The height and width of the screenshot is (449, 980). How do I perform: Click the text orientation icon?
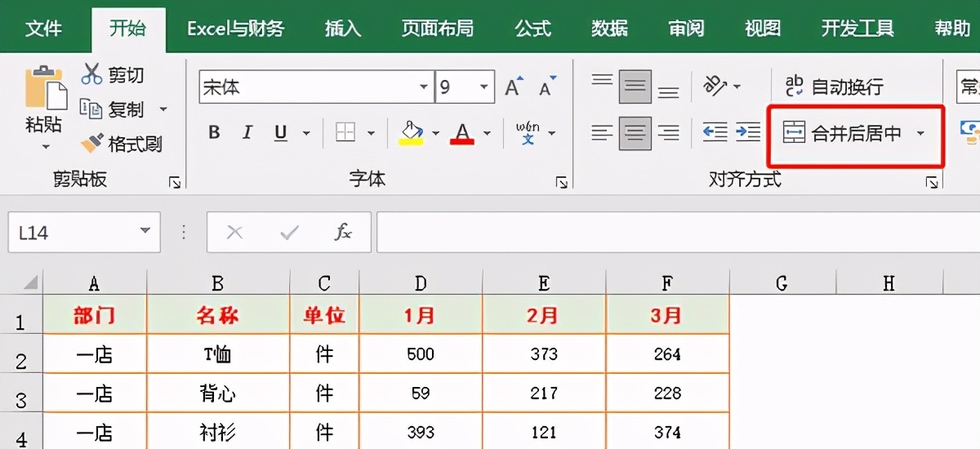(x=715, y=86)
